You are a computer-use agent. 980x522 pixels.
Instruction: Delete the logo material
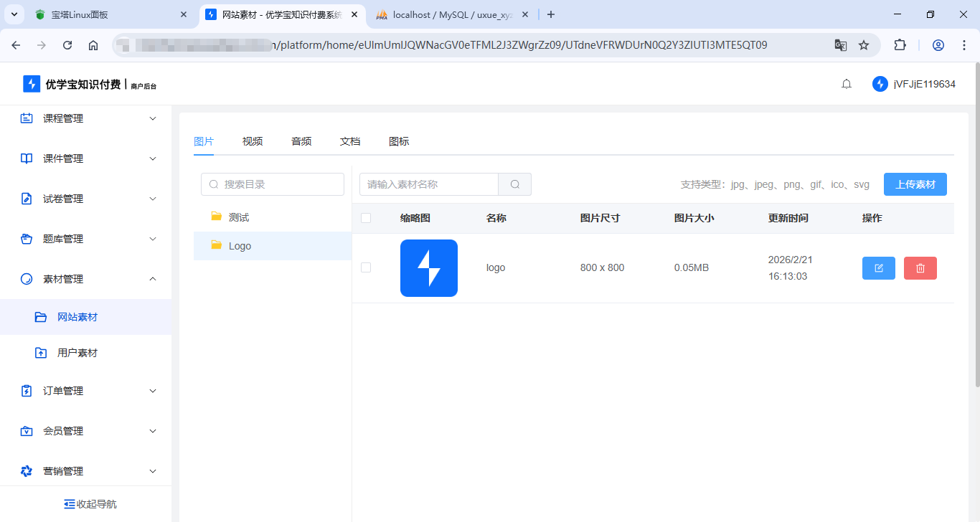[x=920, y=267]
